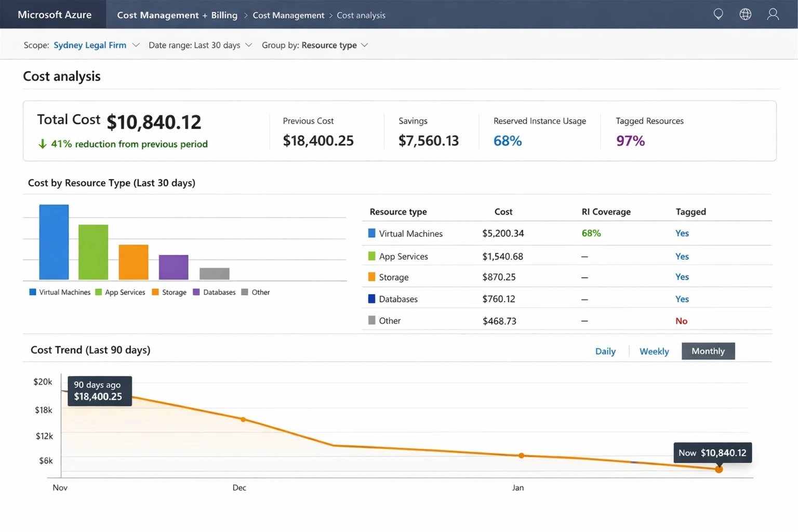
Task: Click the blue Virtual Machines bar in the chart
Action: (x=54, y=242)
